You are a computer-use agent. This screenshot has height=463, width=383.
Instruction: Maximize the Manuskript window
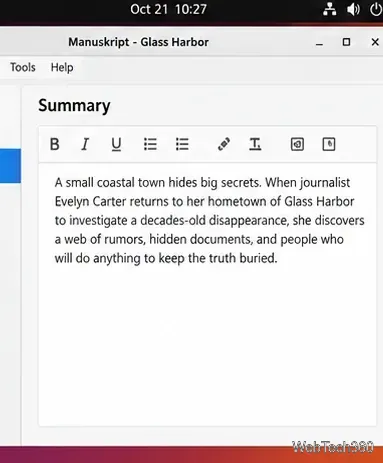346,42
